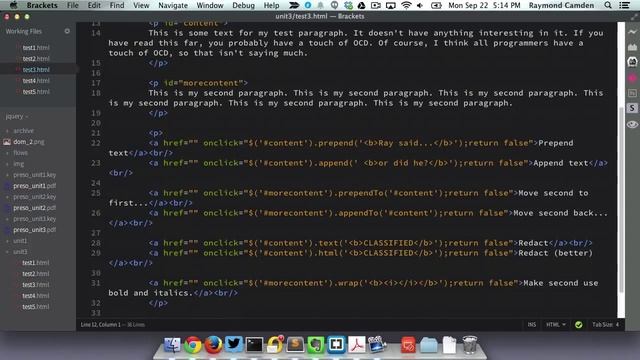Open the documents stack in the dock
640x360 pixels.
[449, 345]
